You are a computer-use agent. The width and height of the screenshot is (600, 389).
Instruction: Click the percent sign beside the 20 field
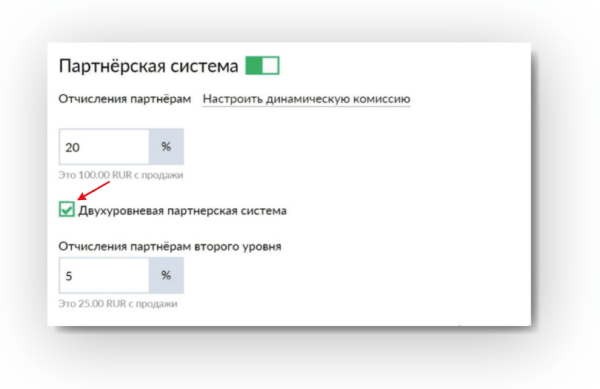(166, 147)
